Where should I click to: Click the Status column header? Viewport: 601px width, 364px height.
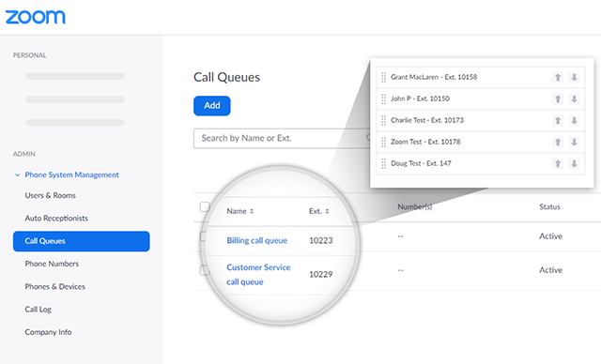(x=549, y=207)
